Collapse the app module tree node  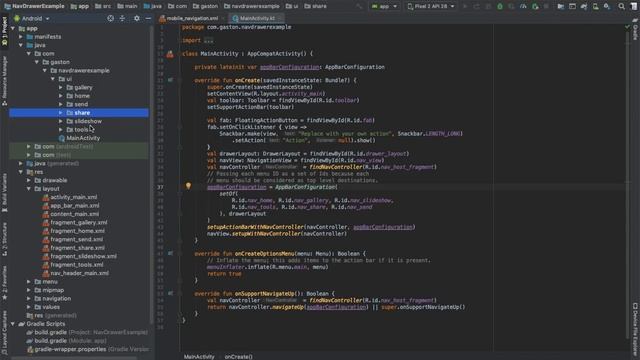[x=13, y=29]
